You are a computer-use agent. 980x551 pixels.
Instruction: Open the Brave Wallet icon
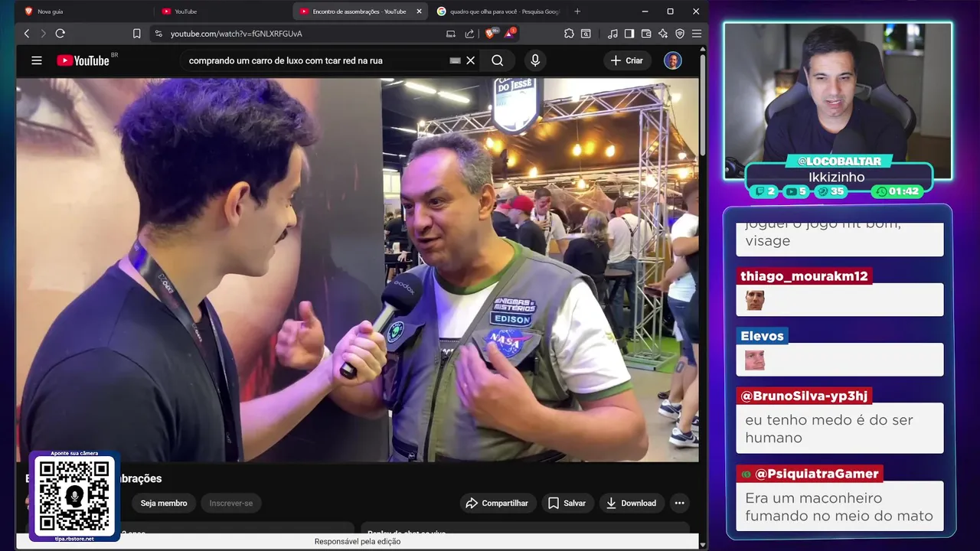pos(646,34)
